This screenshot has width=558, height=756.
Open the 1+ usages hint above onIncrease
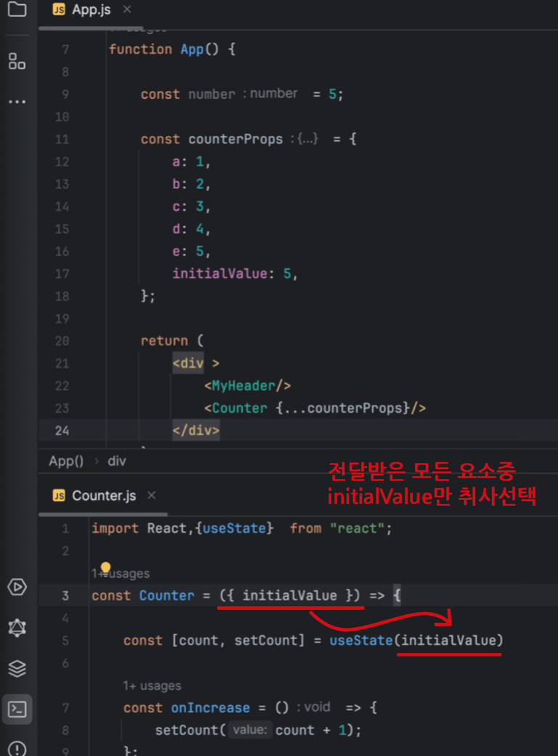152,685
